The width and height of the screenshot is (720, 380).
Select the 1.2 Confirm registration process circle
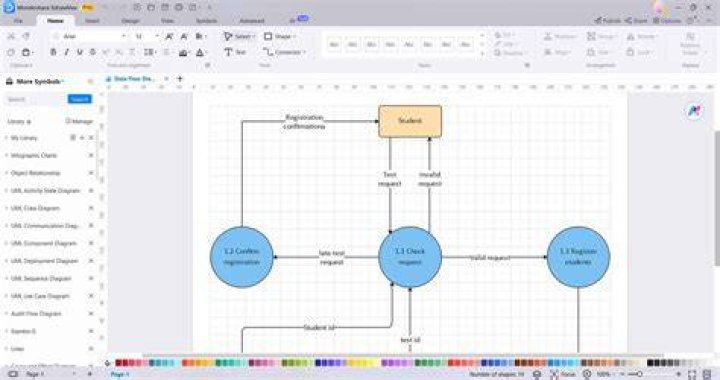tap(242, 257)
